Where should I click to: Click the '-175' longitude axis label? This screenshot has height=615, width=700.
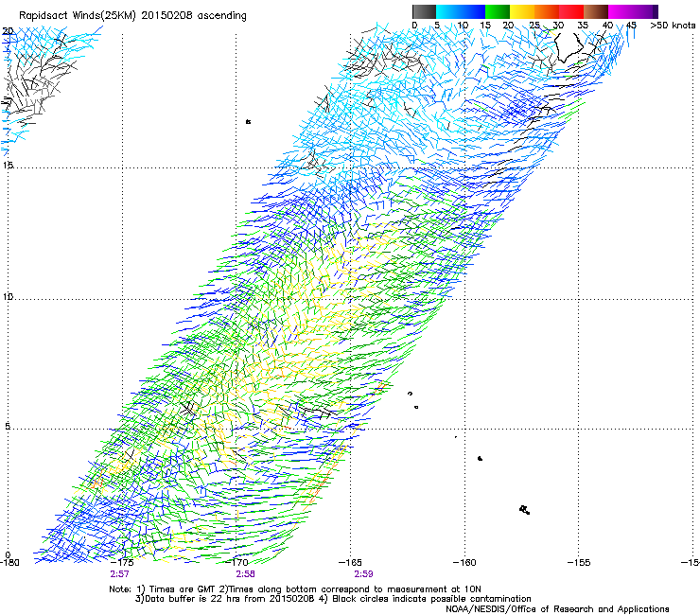click(122, 562)
